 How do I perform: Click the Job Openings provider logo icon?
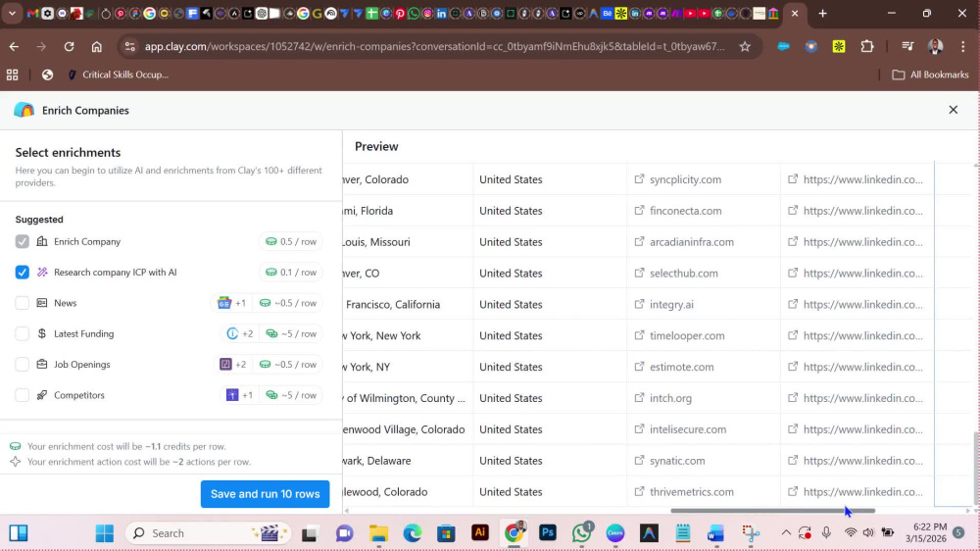coord(225,364)
